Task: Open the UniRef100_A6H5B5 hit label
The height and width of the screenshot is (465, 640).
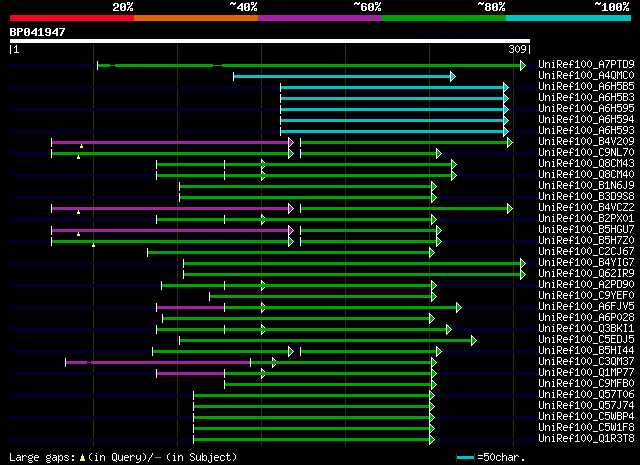Action: coord(586,86)
